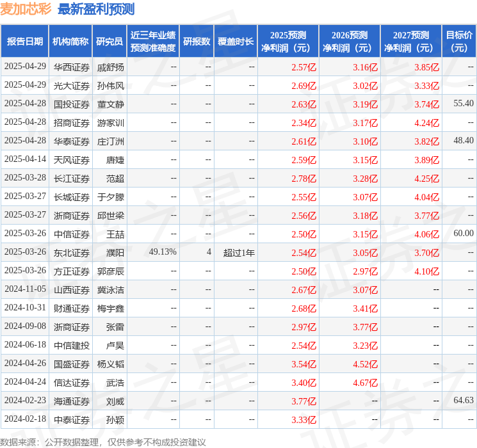
Task: Click researcher name 杨义韬
Action: click(111, 364)
